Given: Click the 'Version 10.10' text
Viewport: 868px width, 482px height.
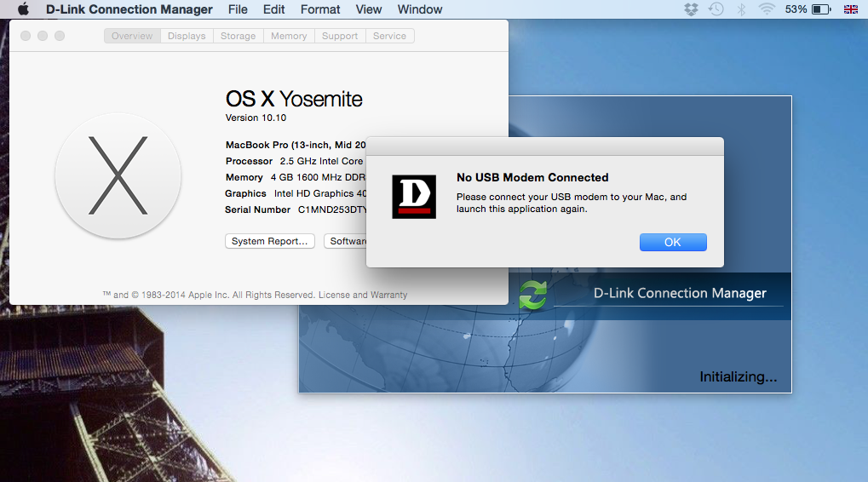Looking at the screenshot, I should point(256,118).
